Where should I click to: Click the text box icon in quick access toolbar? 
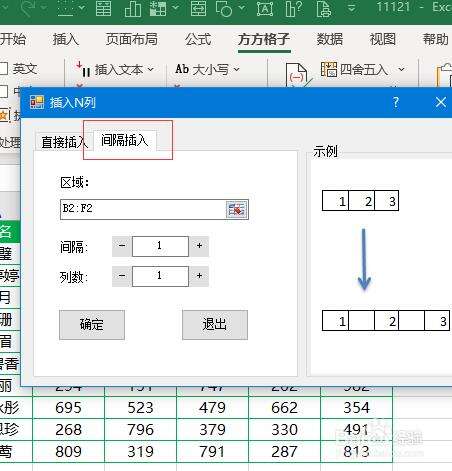click(265, 8)
